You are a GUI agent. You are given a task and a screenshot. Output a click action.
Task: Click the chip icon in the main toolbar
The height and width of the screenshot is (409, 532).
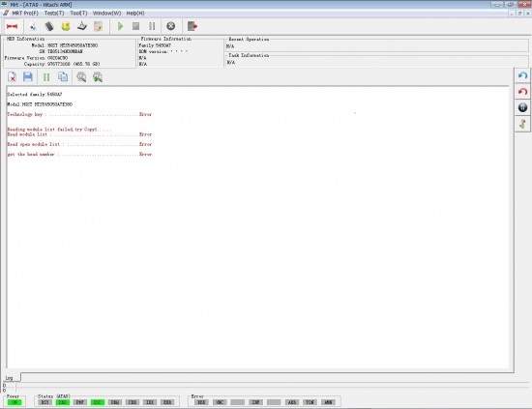point(49,26)
